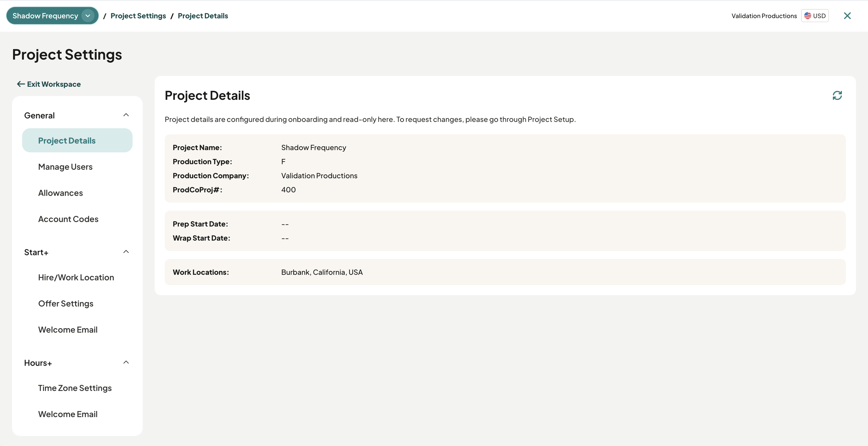Screen dimensions: 868x446
Task: Click Burbank, California, USA work location
Action: click(x=322, y=272)
